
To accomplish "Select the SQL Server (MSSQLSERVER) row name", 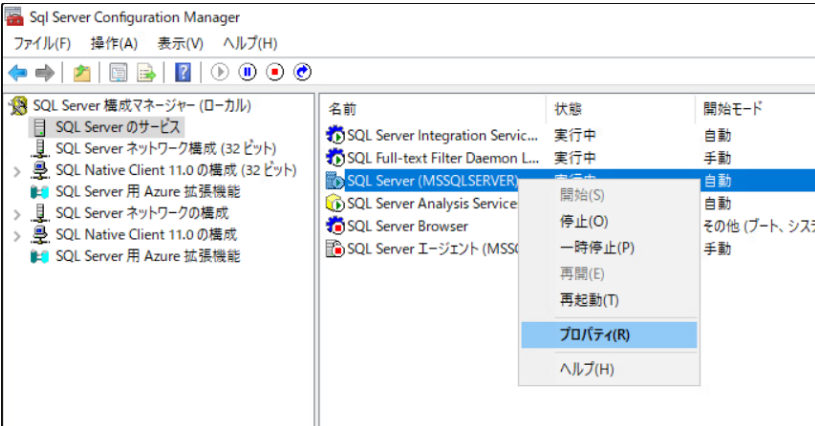I will [x=432, y=181].
